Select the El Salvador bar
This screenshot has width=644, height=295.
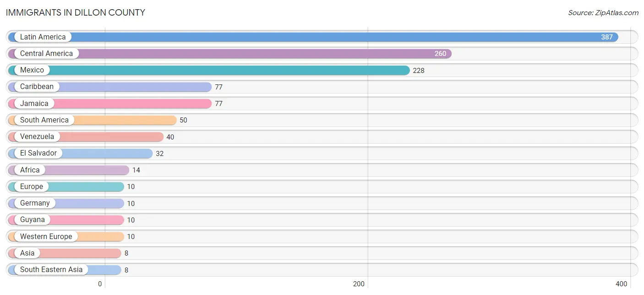click(81, 153)
